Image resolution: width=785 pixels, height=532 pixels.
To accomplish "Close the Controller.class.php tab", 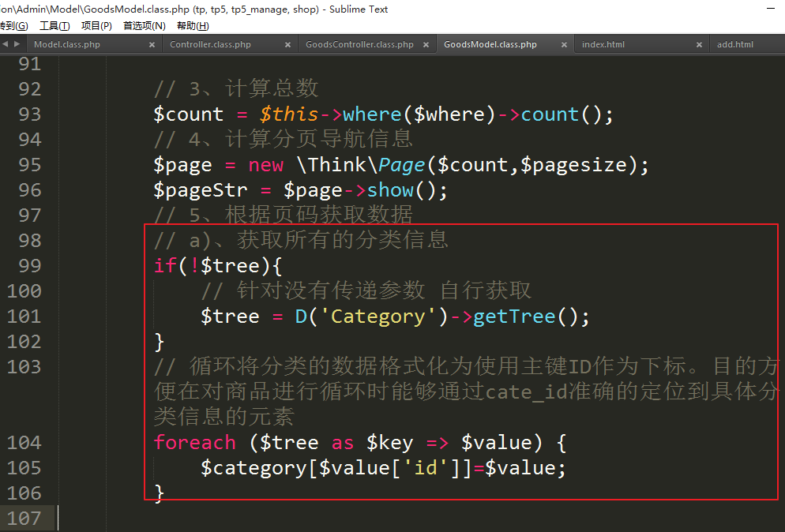I will pos(287,45).
